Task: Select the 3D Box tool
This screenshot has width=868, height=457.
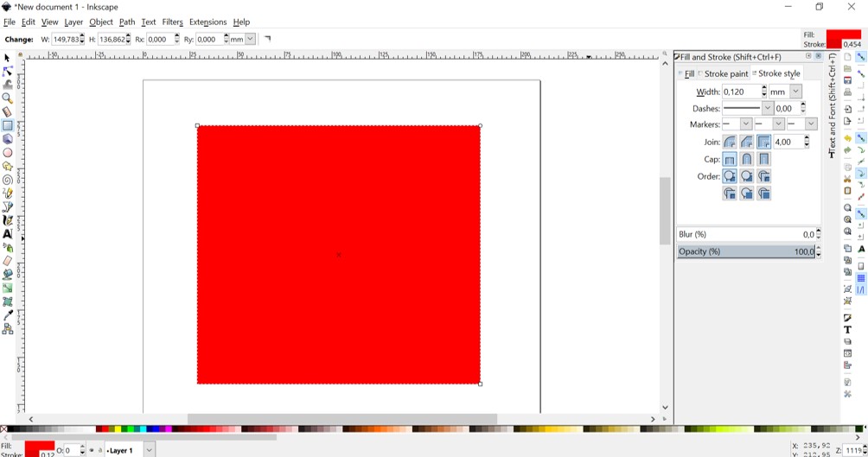Action: (7, 139)
